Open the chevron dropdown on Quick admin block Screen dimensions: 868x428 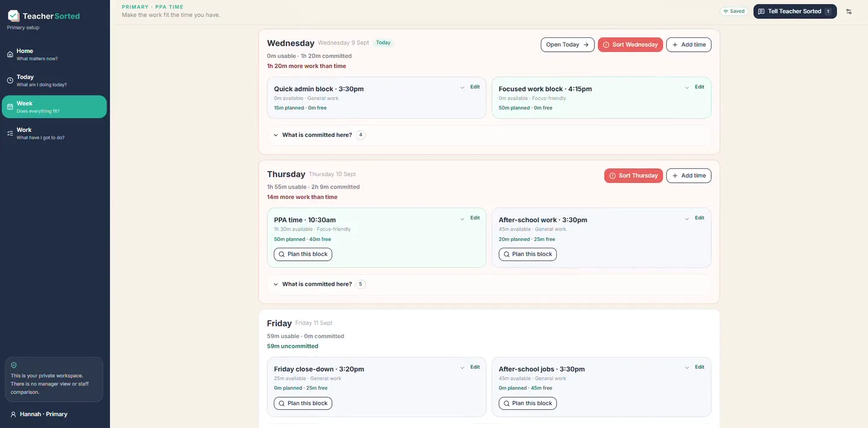coord(462,87)
